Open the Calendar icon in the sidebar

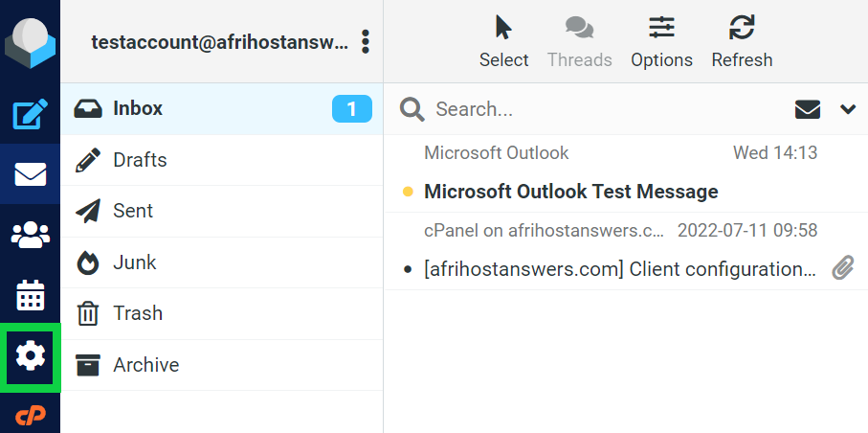[30, 296]
